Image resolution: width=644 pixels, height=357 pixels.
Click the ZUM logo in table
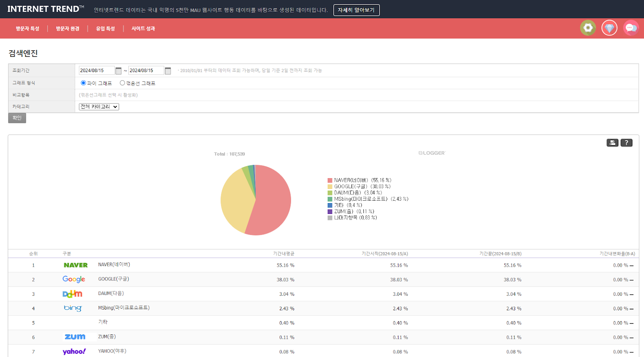click(x=75, y=337)
